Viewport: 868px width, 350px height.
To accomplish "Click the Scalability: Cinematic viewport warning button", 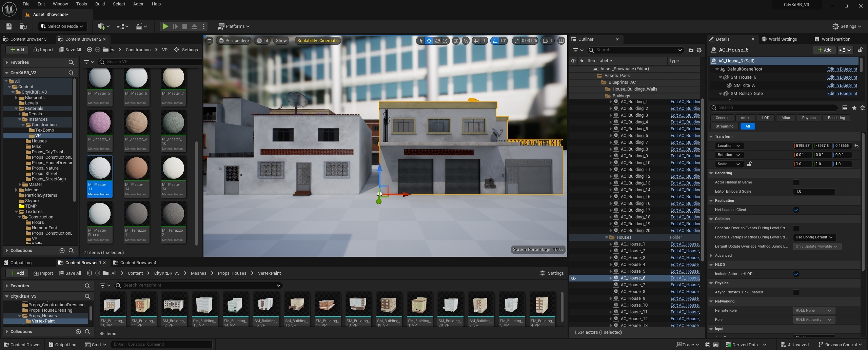I will point(318,41).
